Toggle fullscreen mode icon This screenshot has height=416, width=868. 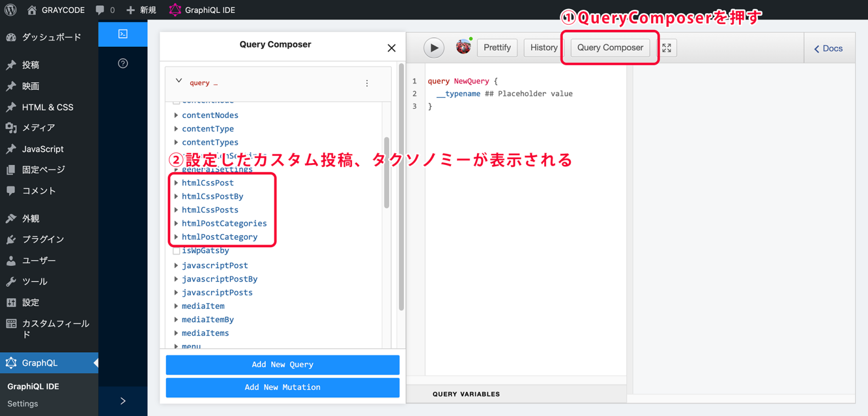(x=667, y=48)
